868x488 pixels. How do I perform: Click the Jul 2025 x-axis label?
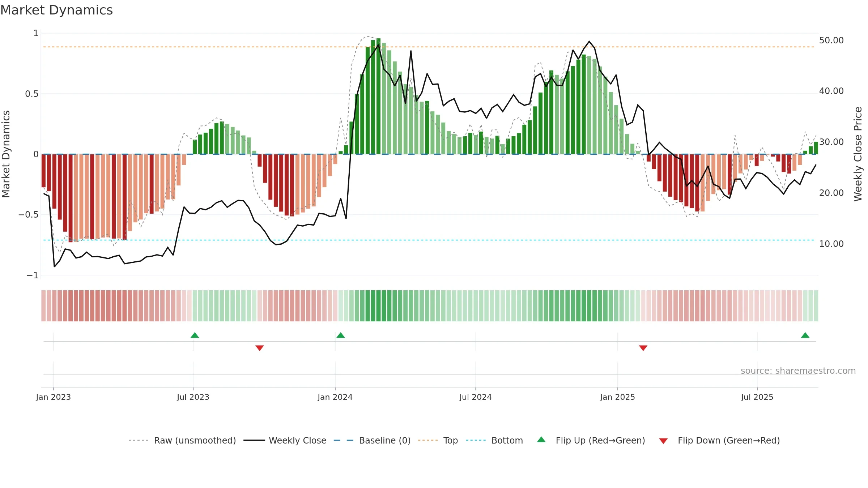(757, 397)
